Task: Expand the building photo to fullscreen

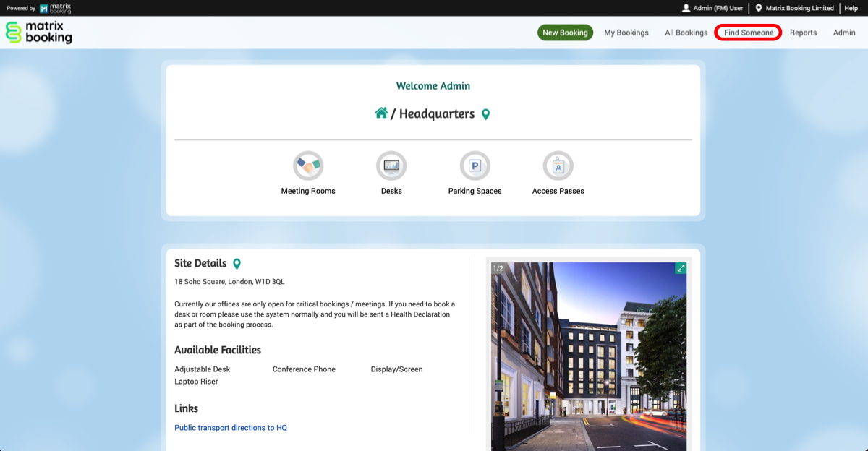Action: click(680, 268)
